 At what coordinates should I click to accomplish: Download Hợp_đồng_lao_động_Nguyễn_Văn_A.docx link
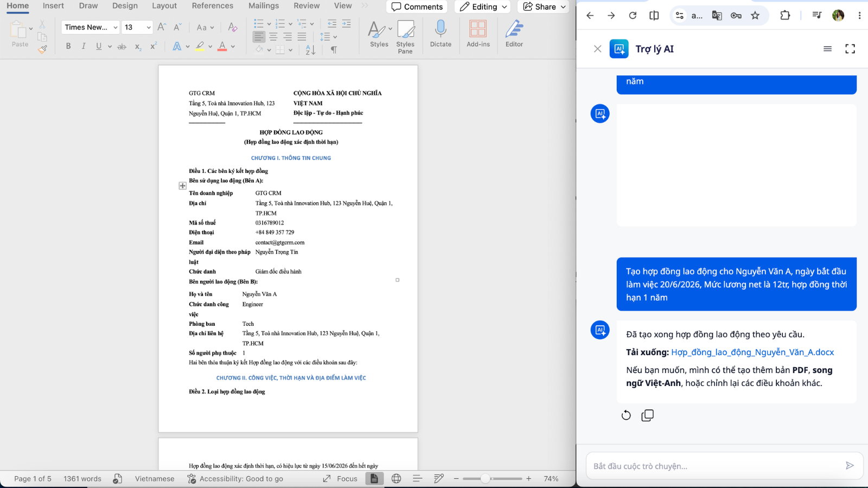tap(752, 352)
